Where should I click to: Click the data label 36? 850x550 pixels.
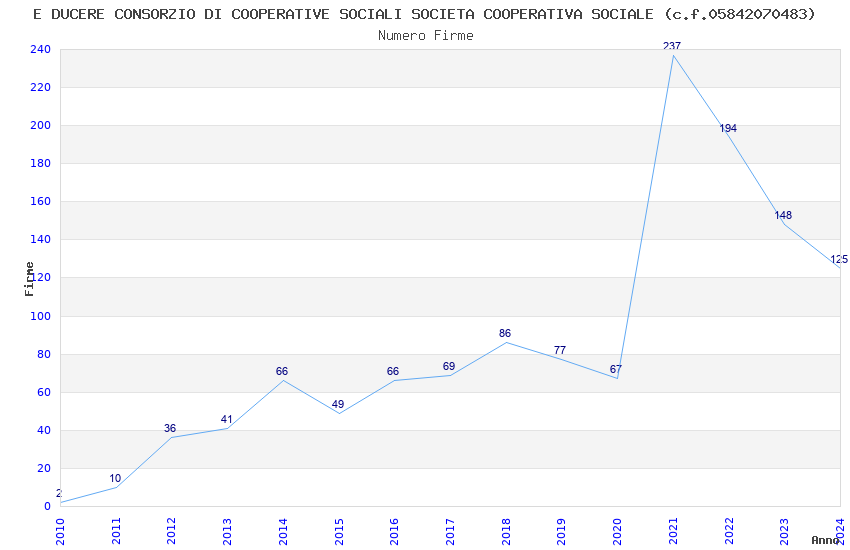pyautogui.click(x=170, y=428)
